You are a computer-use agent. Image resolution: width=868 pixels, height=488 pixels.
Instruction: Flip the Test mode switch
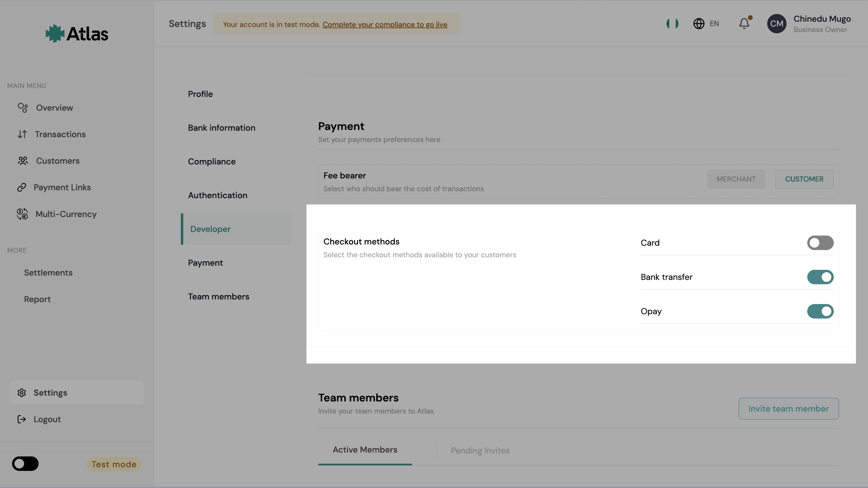[x=25, y=464]
